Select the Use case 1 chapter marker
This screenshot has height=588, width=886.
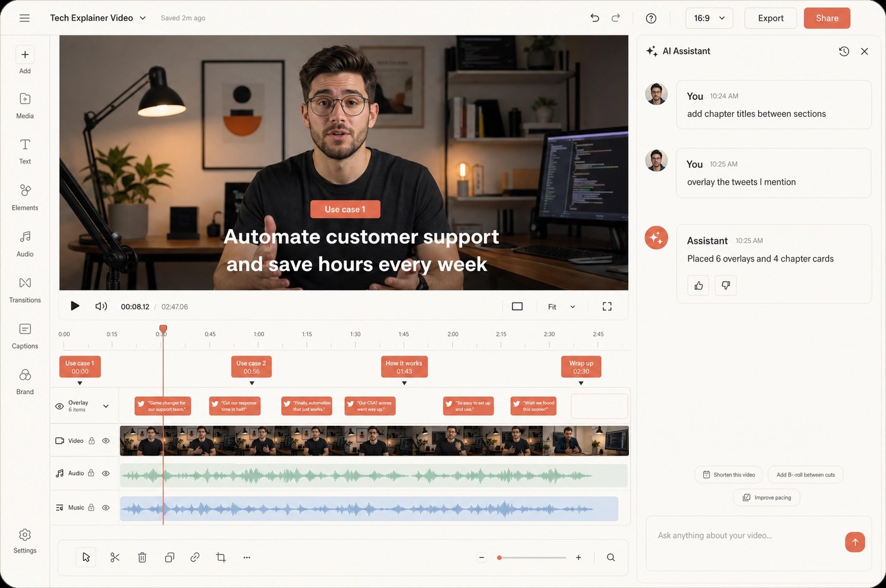coord(80,367)
